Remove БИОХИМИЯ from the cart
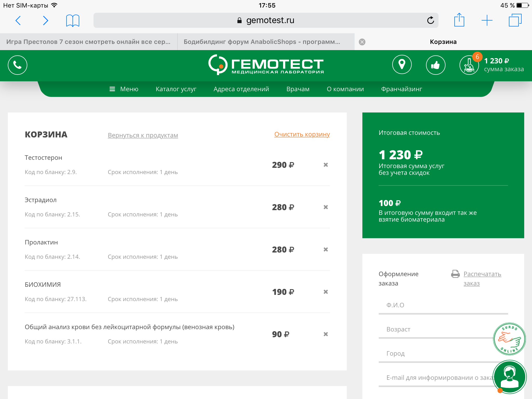This screenshot has height=399, width=532. (x=325, y=292)
